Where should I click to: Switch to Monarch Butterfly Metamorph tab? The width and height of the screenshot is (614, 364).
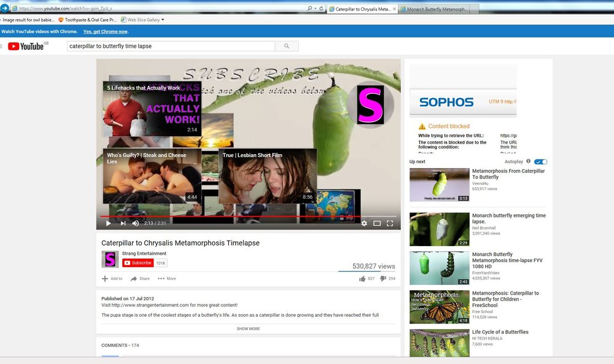pos(438,9)
